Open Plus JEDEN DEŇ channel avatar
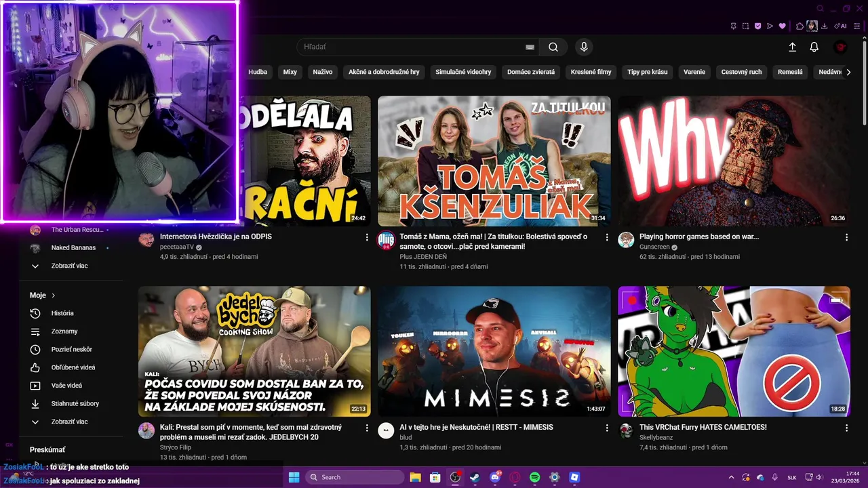Screen dimensions: 868x488 coord(386,240)
